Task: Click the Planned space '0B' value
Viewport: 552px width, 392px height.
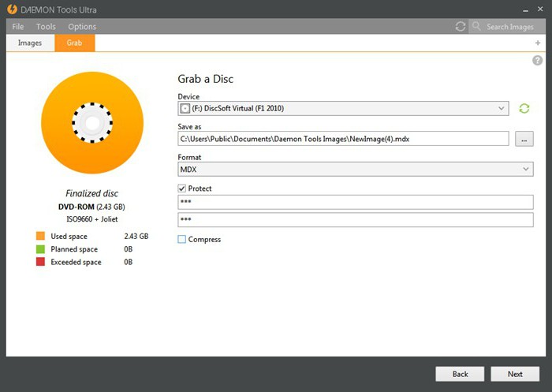Action: pyautogui.click(x=128, y=249)
